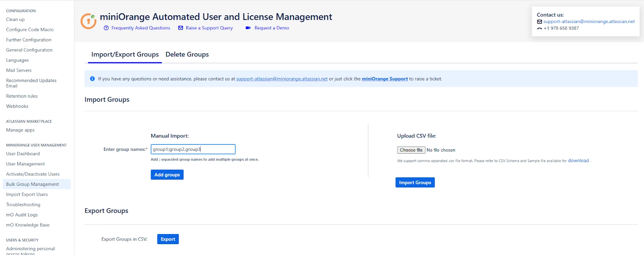Click the Enter group names input field

pos(193,149)
